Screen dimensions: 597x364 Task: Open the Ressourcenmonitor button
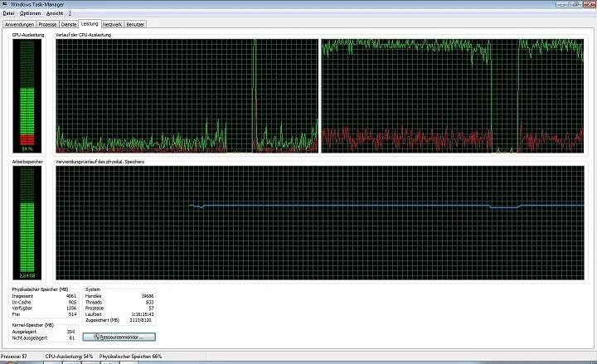(119, 337)
